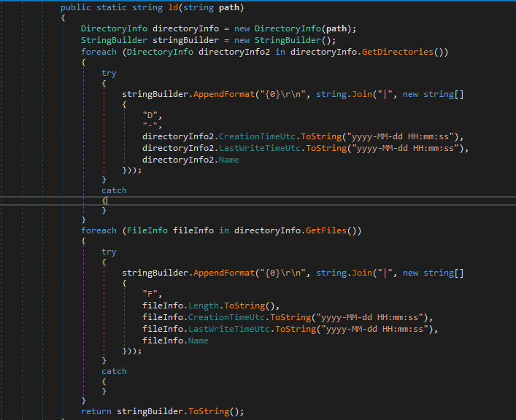The height and width of the screenshot is (420, 516).
Task: Click 'try' keyword inside the GetDirectories loop
Action: (109, 74)
